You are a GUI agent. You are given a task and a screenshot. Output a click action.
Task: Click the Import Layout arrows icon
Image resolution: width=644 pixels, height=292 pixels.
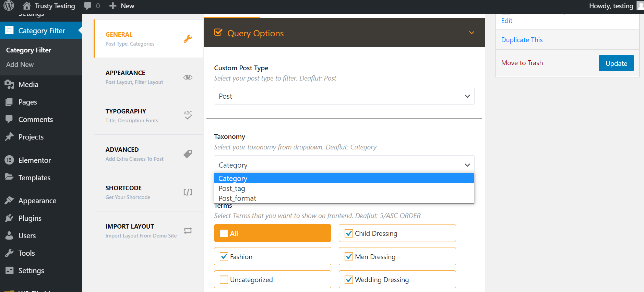tap(188, 231)
